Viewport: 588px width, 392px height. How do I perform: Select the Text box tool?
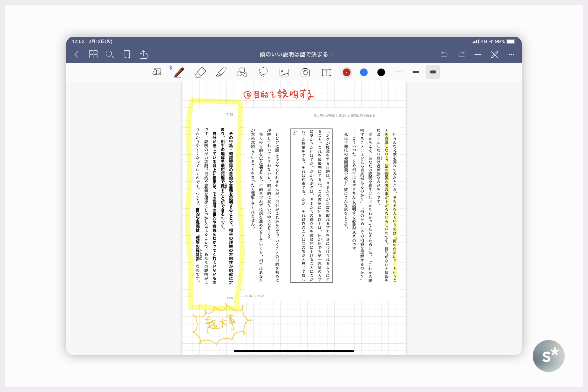326,73
